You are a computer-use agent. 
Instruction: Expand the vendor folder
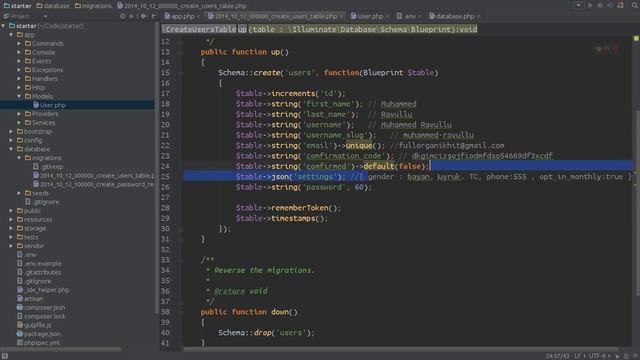coord(11,246)
